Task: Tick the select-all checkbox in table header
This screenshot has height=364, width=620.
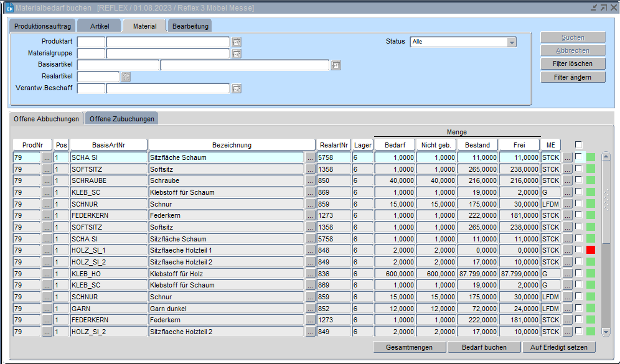Action: click(x=579, y=145)
